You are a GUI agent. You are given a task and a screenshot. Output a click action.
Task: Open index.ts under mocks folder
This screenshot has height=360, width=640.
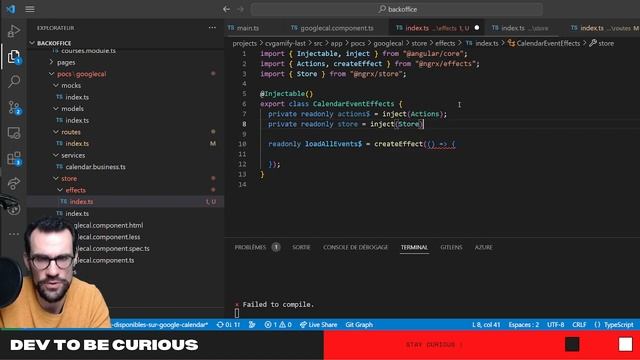[77, 97]
